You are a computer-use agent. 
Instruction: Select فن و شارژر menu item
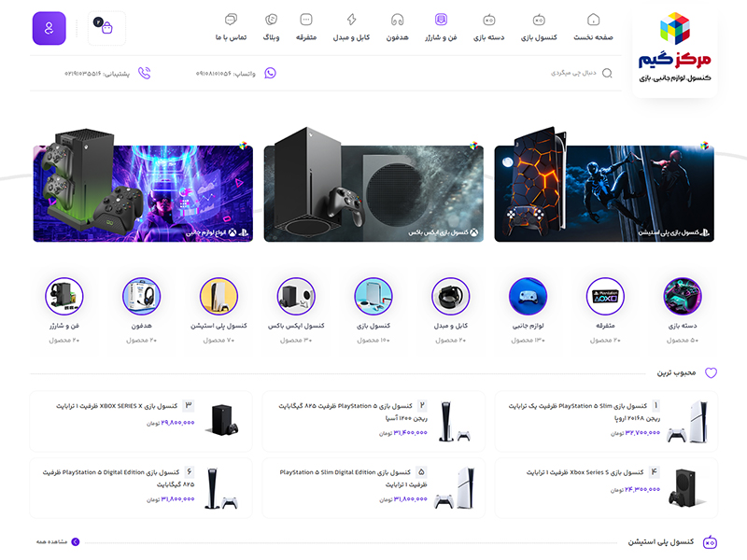[x=441, y=37]
